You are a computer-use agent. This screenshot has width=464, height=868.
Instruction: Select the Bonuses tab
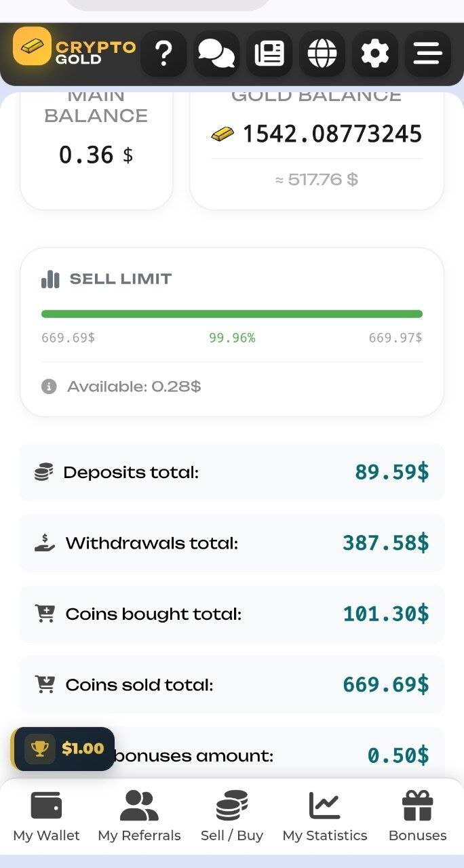coord(417,817)
